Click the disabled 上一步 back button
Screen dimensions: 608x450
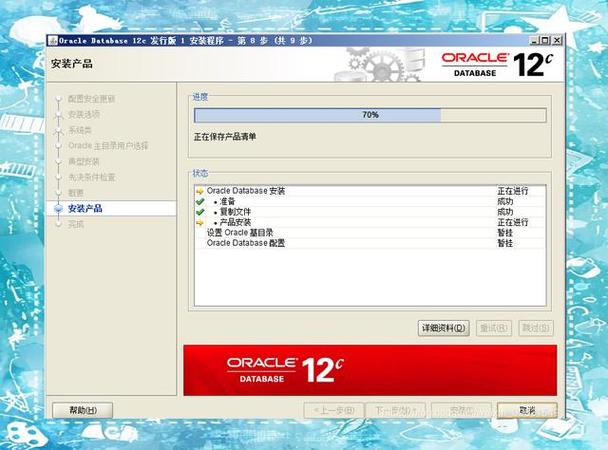334,410
